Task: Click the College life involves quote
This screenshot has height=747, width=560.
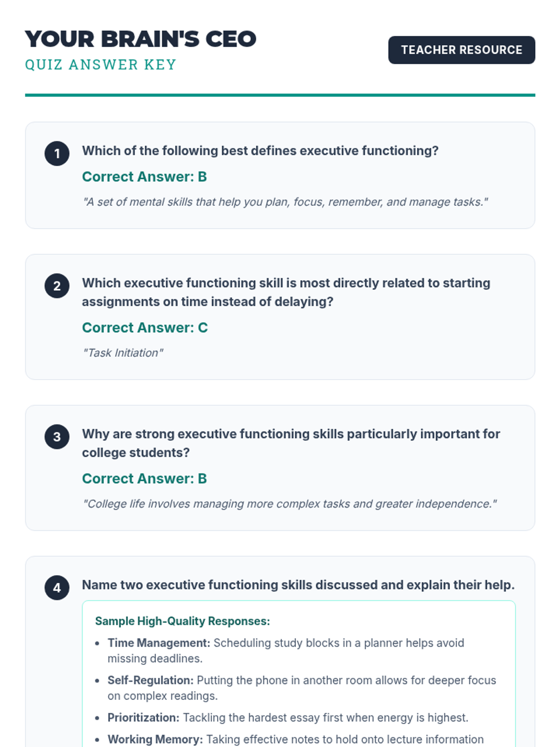Action: [x=289, y=504]
